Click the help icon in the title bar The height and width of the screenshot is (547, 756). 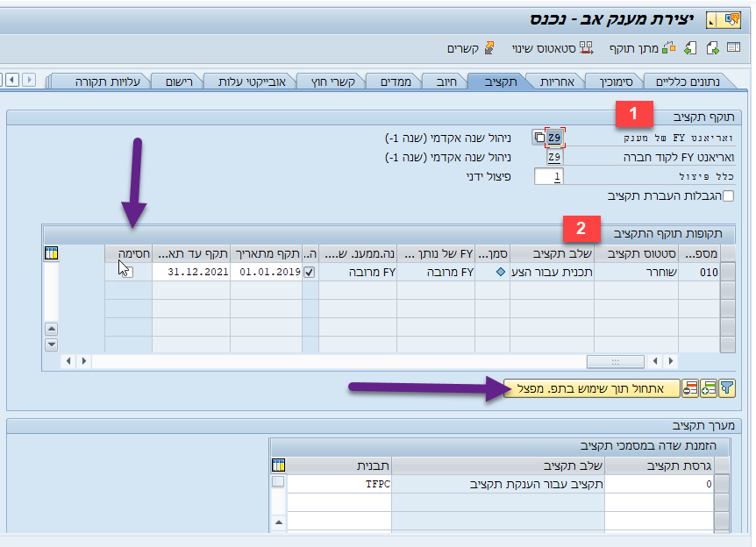pyautogui.click(x=732, y=20)
